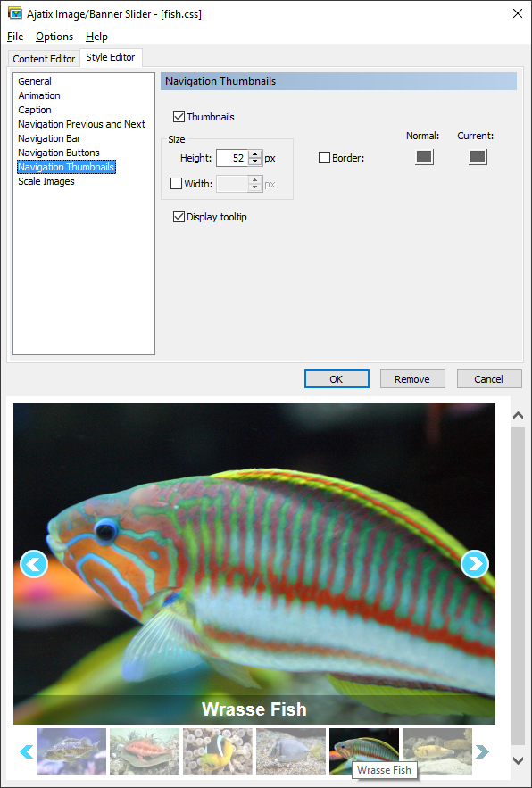This screenshot has height=788, width=532.
Task: Select Navigation Buttons in the style list
Action: [x=59, y=153]
